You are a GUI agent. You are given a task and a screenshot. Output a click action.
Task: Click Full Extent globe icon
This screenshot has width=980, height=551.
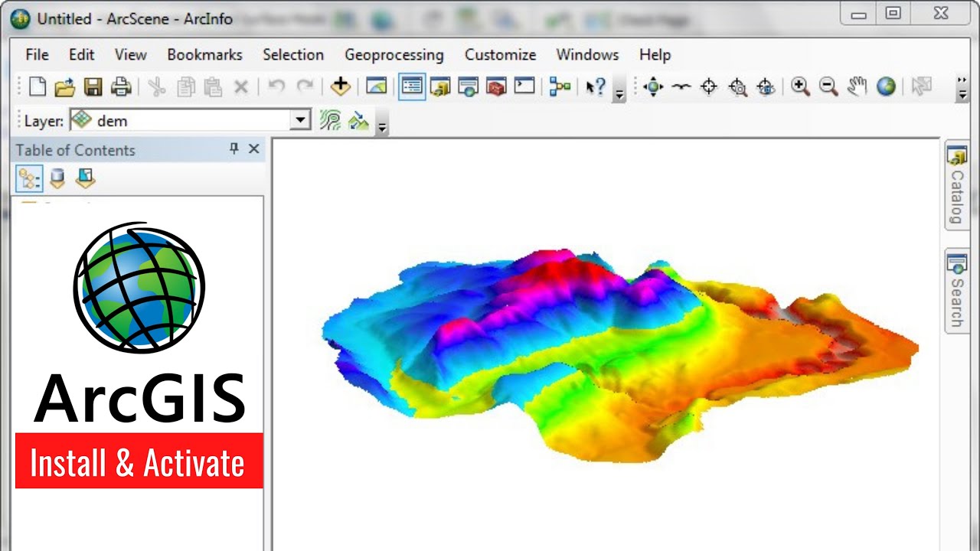[x=886, y=86]
